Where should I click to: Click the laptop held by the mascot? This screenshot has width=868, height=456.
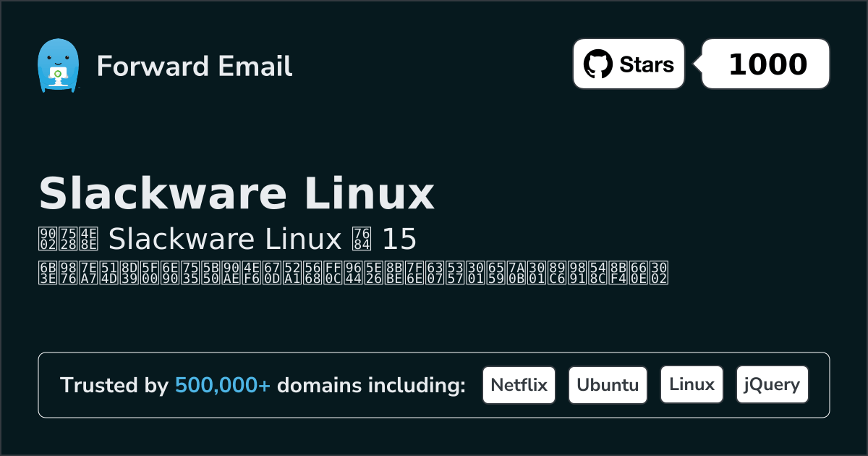click(56, 75)
